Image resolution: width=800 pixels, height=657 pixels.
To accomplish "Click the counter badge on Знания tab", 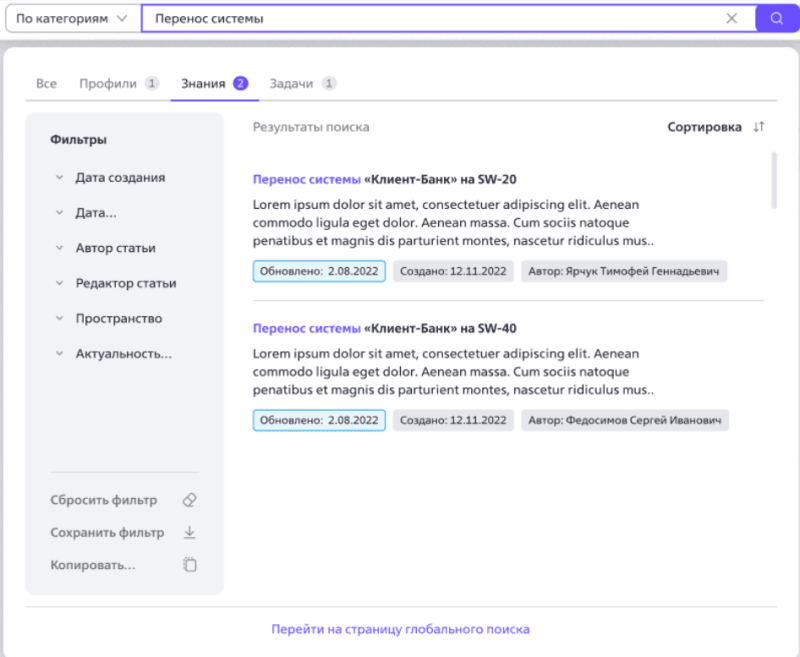I will tap(240, 83).
